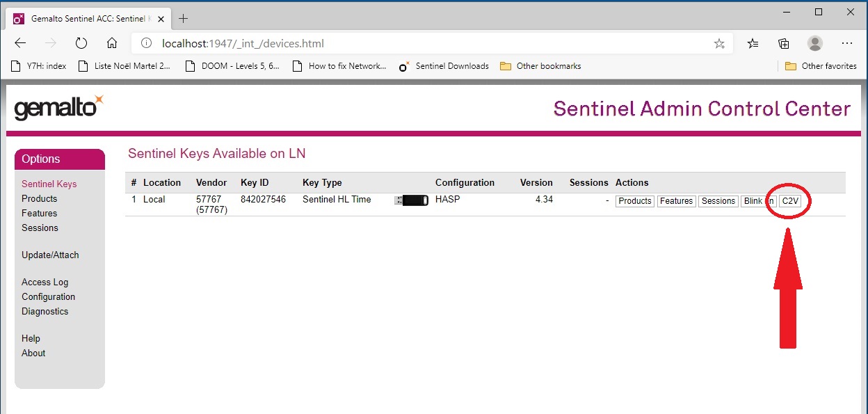Click the vendor number 57767

209,200
